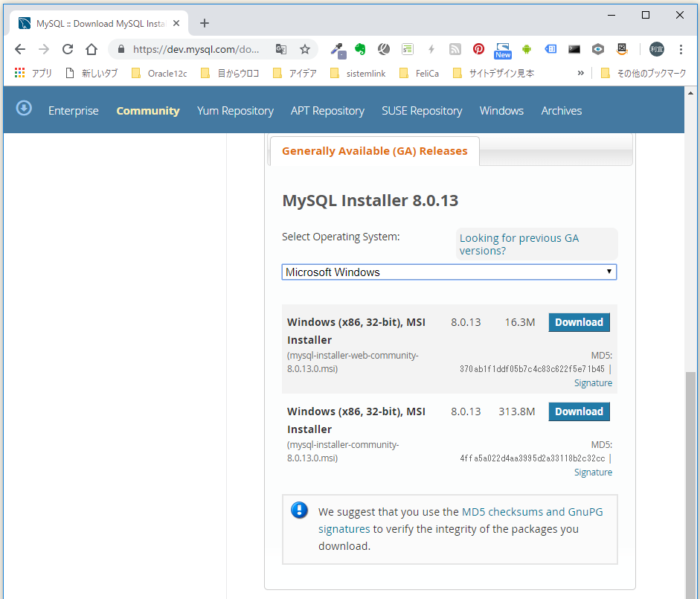Click the user profile avatar

click(x=657, y=49)
